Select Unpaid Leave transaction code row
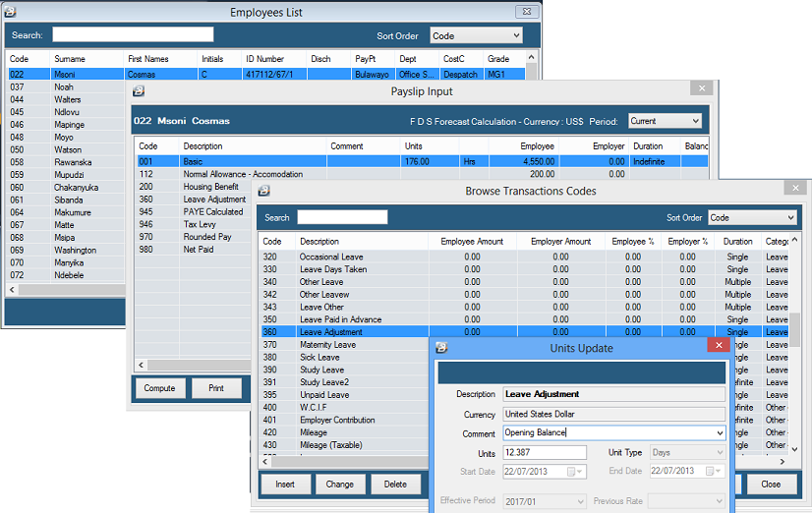Viewport: 812px width, 513px height. point(345,394)
